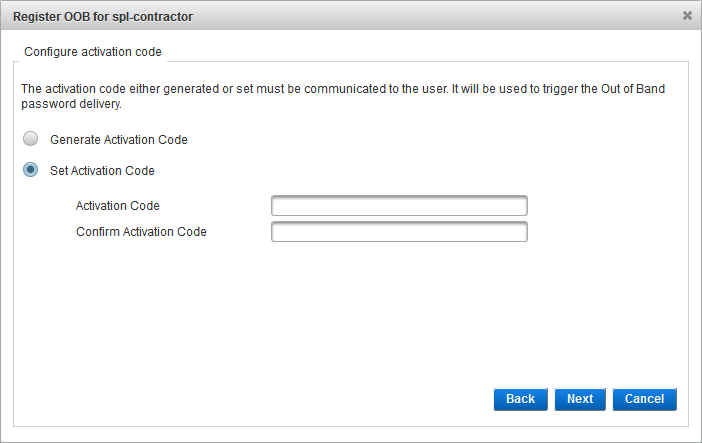Choose the Set Activation Code radio option
The image size is (702, 443).
tap(31, 170)
